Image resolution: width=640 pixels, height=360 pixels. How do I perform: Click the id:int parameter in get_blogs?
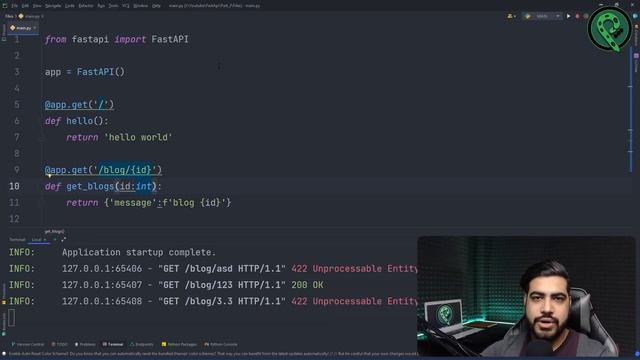click(136, 186)
